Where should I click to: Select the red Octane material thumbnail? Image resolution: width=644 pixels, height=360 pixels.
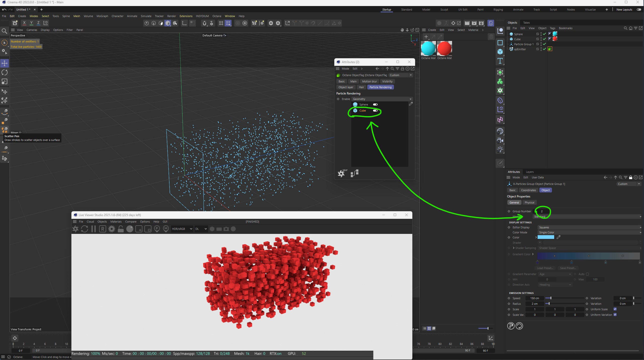click(444, 48)
